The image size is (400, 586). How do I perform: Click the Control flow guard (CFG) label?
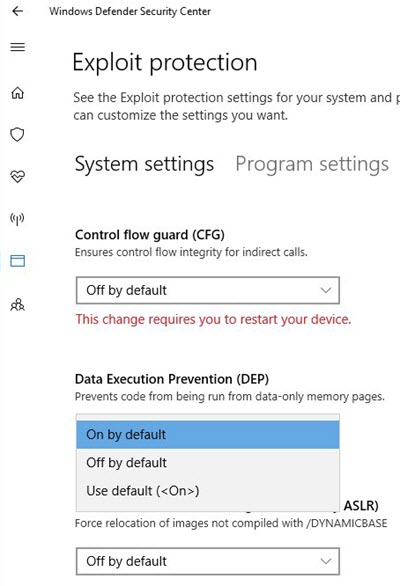pyautogui.click(x=150, y=235)
